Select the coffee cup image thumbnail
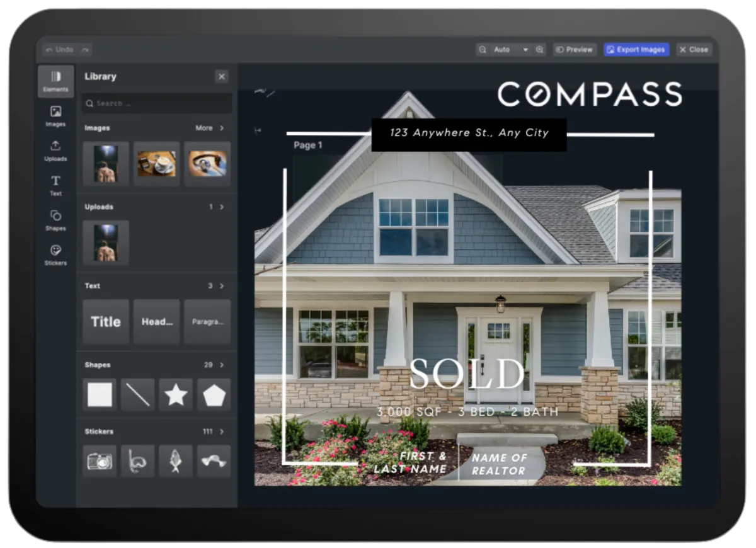 157,164
